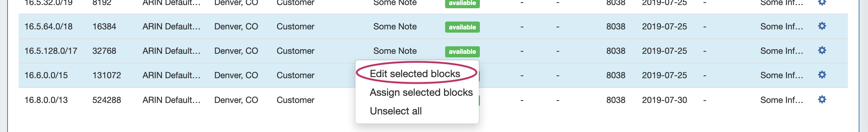Screen dimensions: 868x132
Task: Click 2019-07-30 date in last row
Action: pyautogui.click(x=664, y=100)
